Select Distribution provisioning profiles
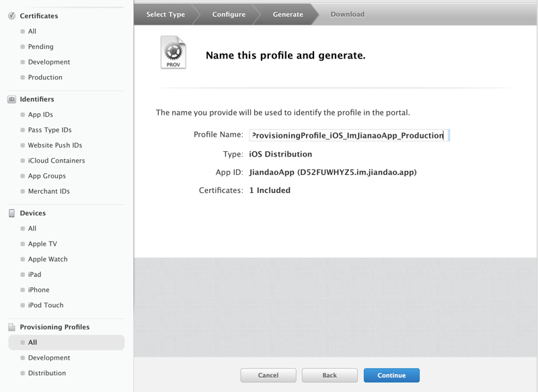 pos(46,373)
